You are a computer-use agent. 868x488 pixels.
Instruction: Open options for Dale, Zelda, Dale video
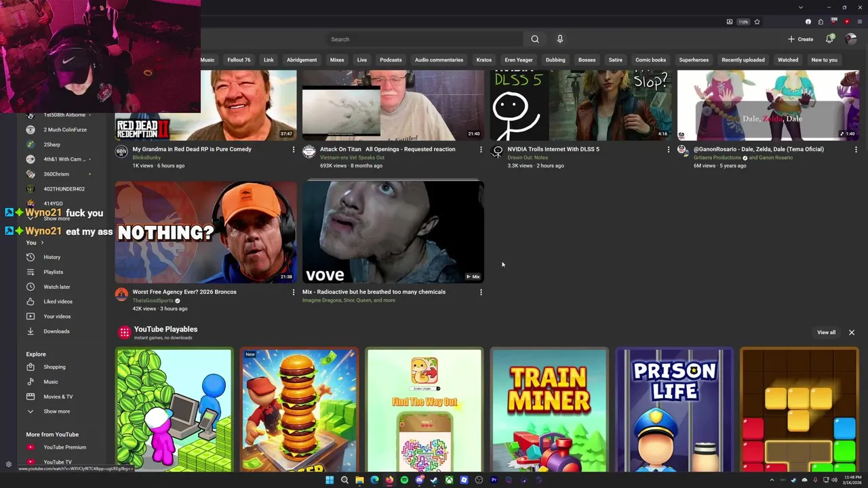tap(856, 149)
